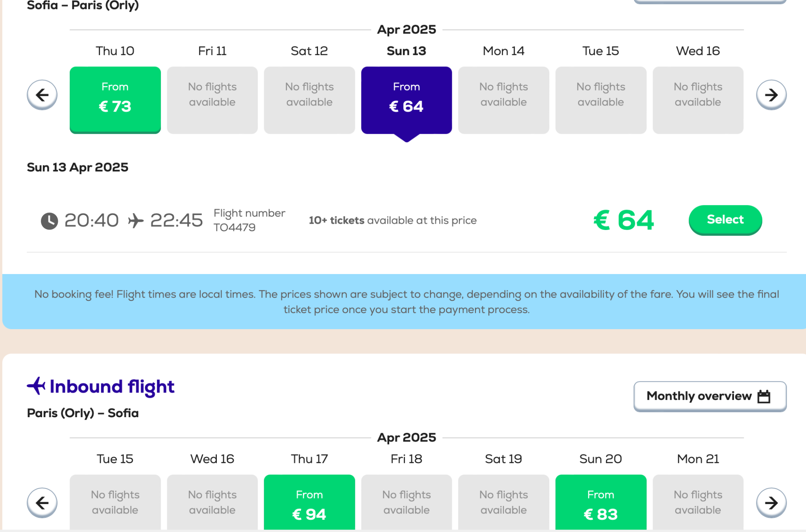Click the clock icon beside 20:40 departure
This screenshot has height=532, width=806.
(50, 221)
